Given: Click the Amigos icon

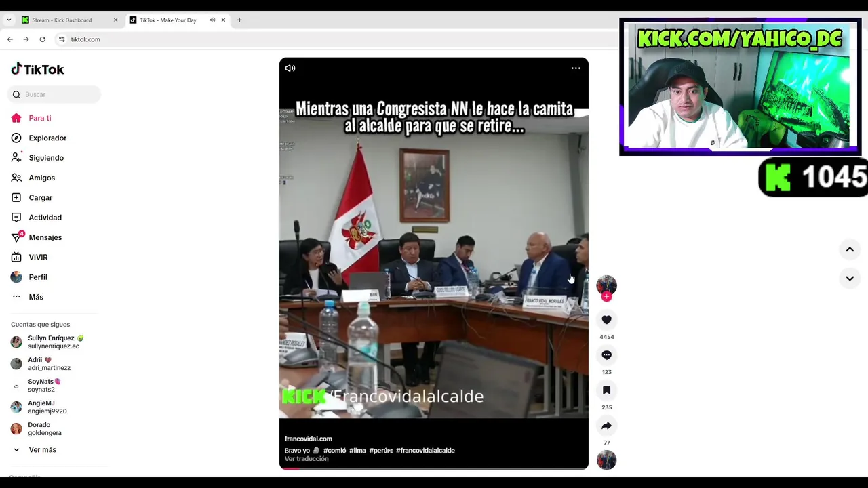Looking at the screenshot, I should click(x=16, y=178).
